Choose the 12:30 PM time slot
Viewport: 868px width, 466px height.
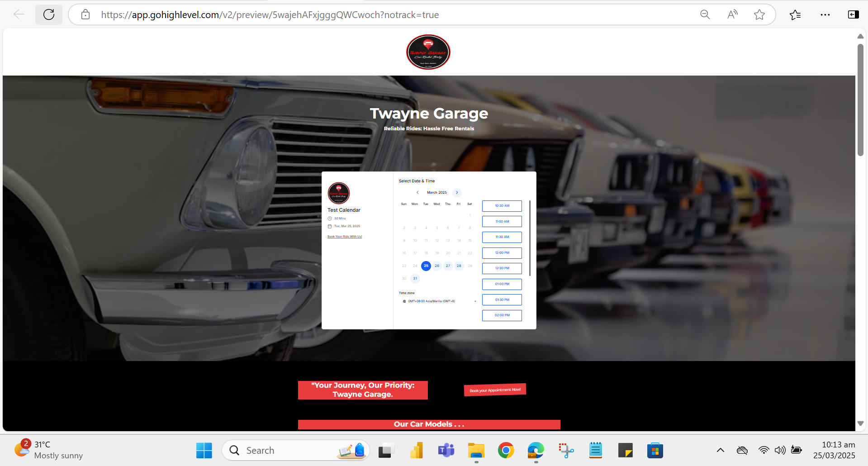coord(502,268)
